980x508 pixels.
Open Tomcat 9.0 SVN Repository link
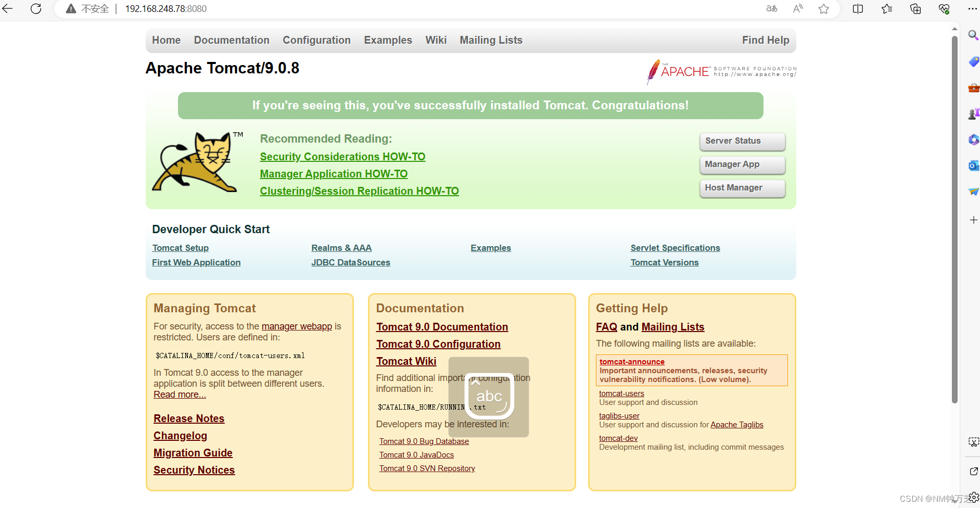pyautogui.click(x=427, y=468)
